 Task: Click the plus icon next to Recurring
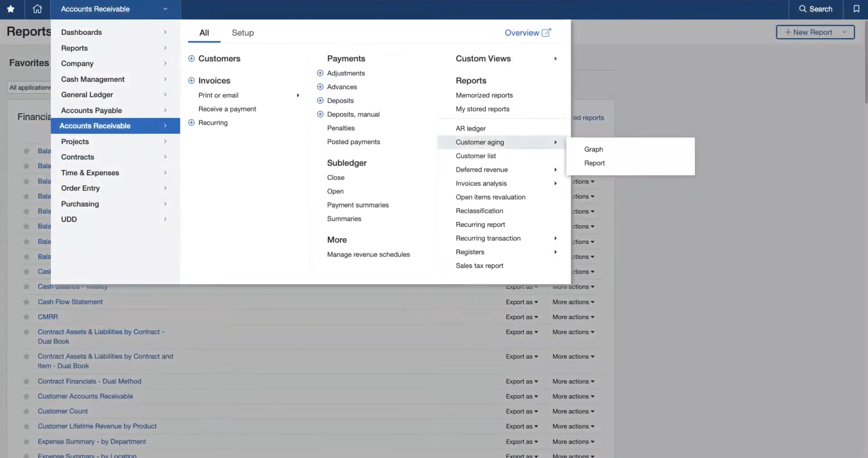pyautogui.click(x=191, y=123)
